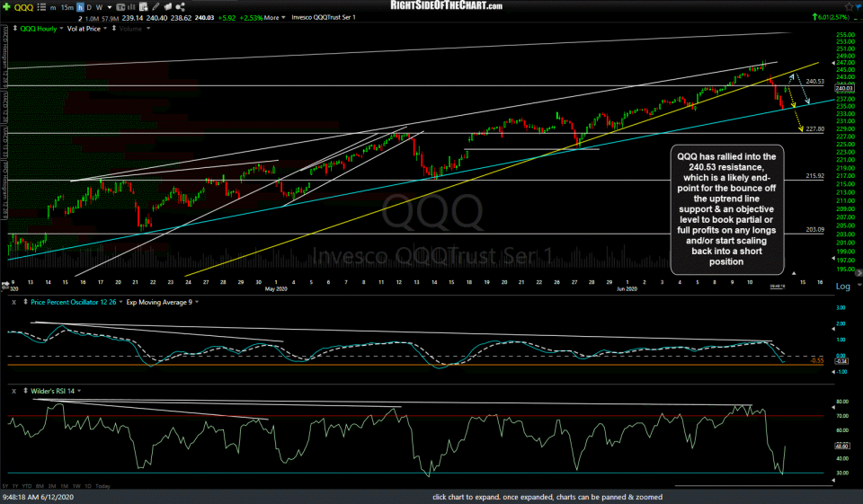Viewport: 863px width, 504px height.
Task: Click the 240.53 resistance level label
Action: click(x=814, y=82)
